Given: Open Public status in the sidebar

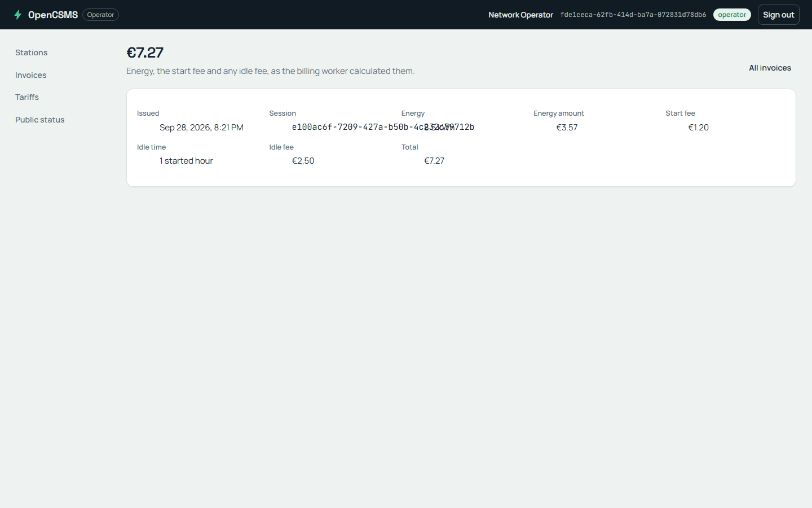Looking at the screenshot, I should click(40, 120).
